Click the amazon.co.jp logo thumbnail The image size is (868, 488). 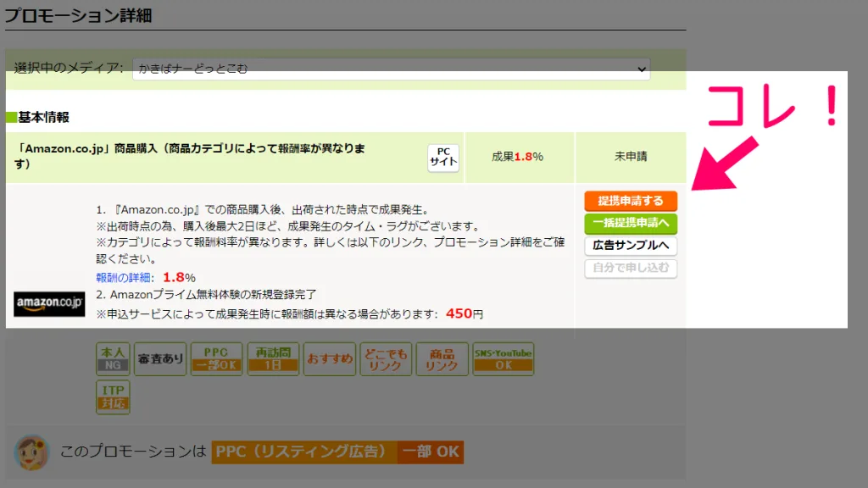(50, 304)
